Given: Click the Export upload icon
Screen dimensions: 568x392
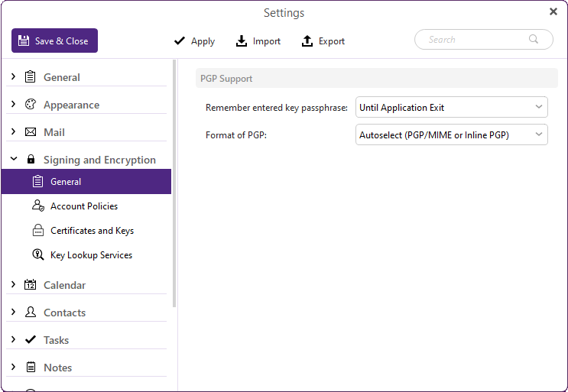Looking at the screenshot, I should (307, 41).
